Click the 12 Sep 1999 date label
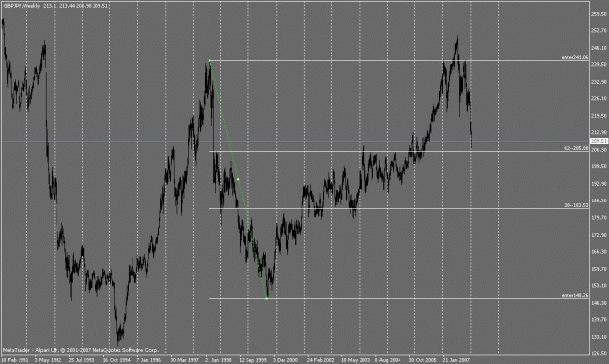 tap(252, 360)
